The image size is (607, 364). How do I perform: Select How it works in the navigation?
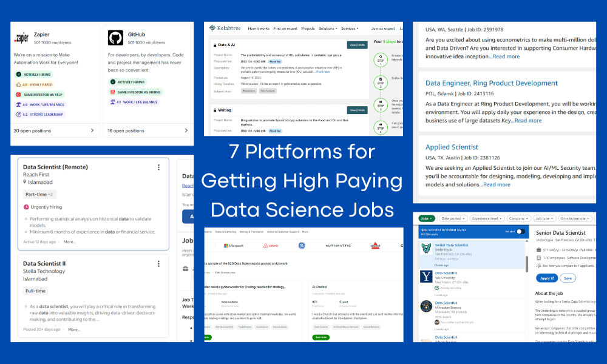coord(259,29)
